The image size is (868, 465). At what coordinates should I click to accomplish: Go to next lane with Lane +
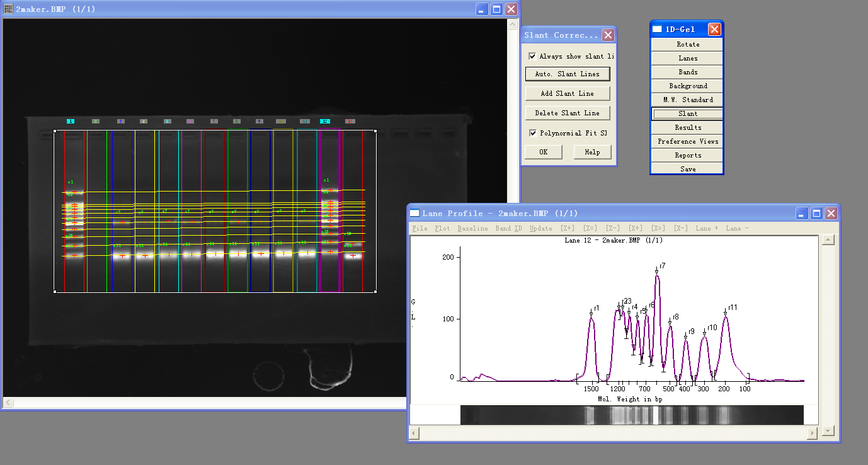[707, 228]
